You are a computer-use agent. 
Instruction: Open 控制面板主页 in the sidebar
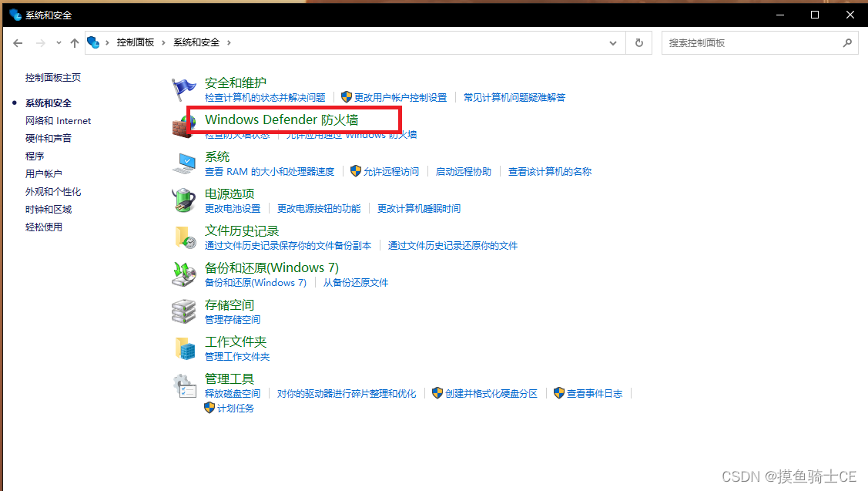(53, 78)
